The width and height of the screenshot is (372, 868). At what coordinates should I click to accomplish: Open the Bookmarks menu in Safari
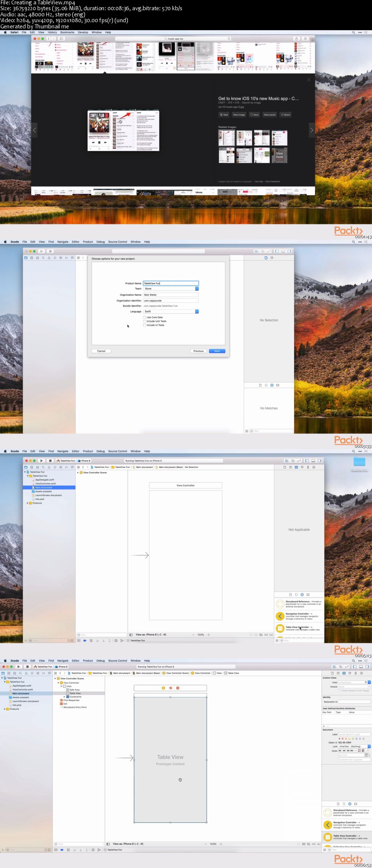[x=67, y=32]
